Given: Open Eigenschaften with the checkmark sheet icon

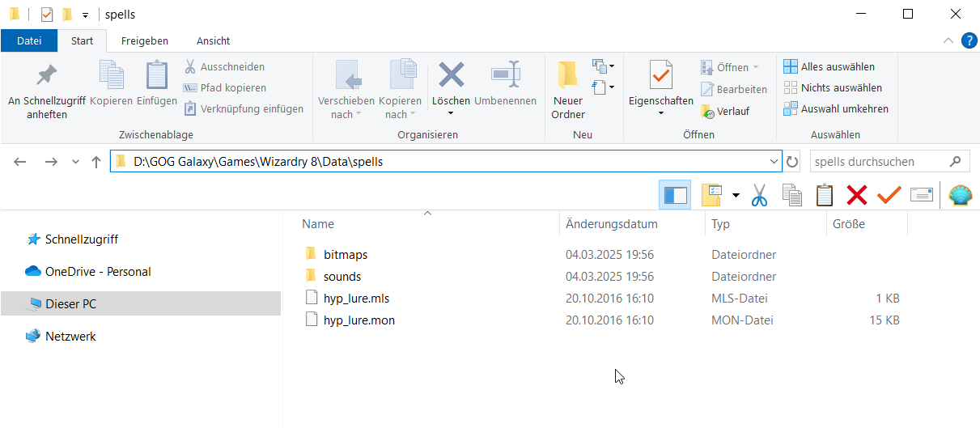Looking at the screenshot, I should [x=661, y=89].
